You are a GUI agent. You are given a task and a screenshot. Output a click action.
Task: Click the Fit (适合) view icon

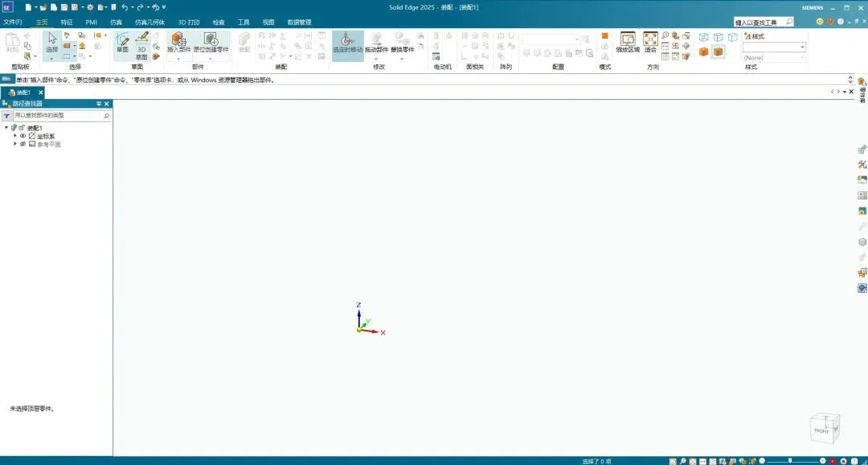[x=650, y=39]
